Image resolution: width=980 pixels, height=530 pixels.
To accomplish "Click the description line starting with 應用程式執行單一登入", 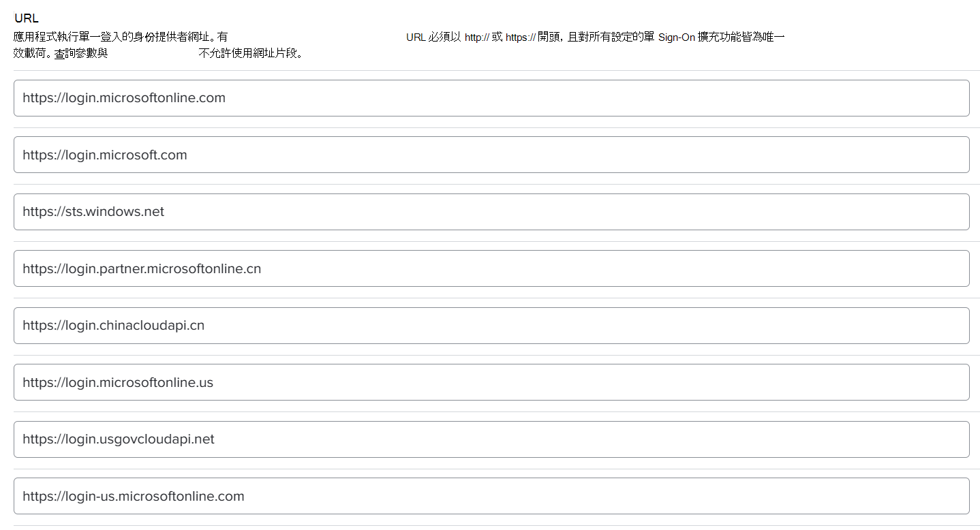I will (121, 37).
